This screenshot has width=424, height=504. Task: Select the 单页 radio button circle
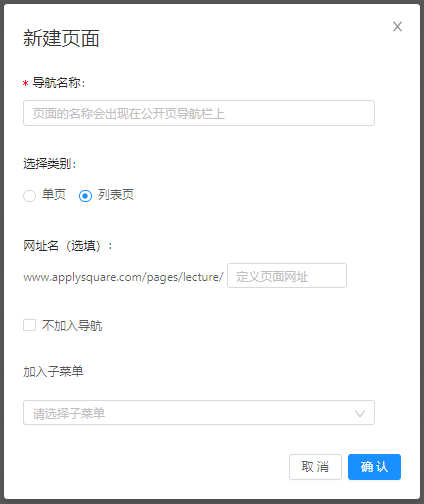pos(29,196)
